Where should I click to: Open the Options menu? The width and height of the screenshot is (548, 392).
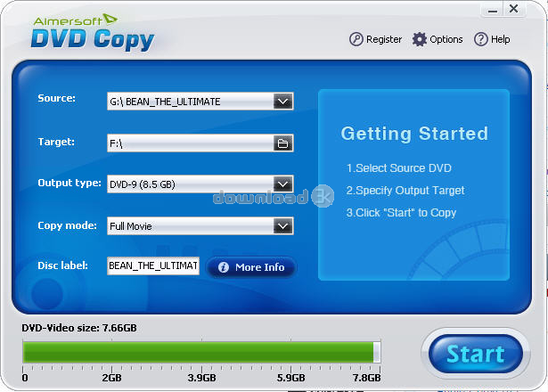438,39
